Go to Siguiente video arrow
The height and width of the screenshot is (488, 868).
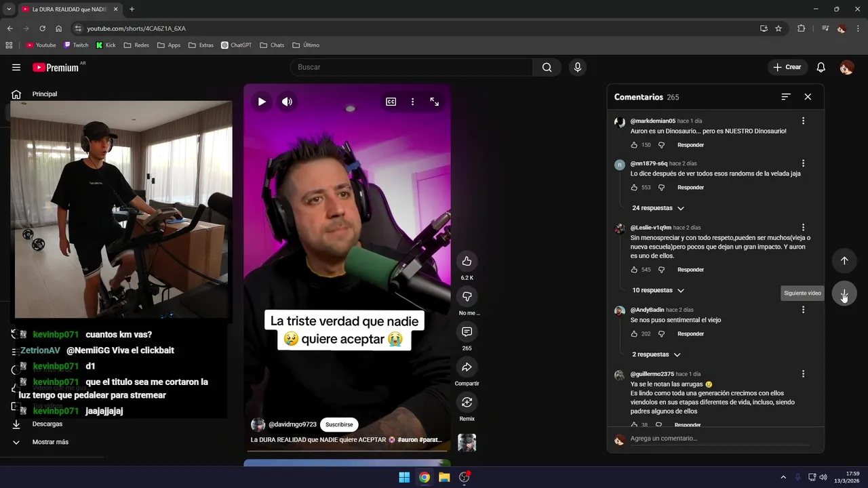844,293
